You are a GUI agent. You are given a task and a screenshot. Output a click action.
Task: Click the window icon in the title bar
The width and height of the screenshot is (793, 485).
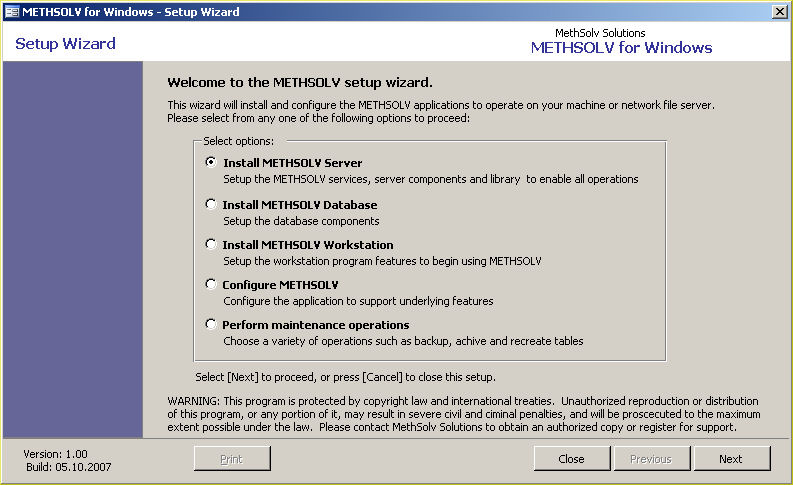click(12, 12)
